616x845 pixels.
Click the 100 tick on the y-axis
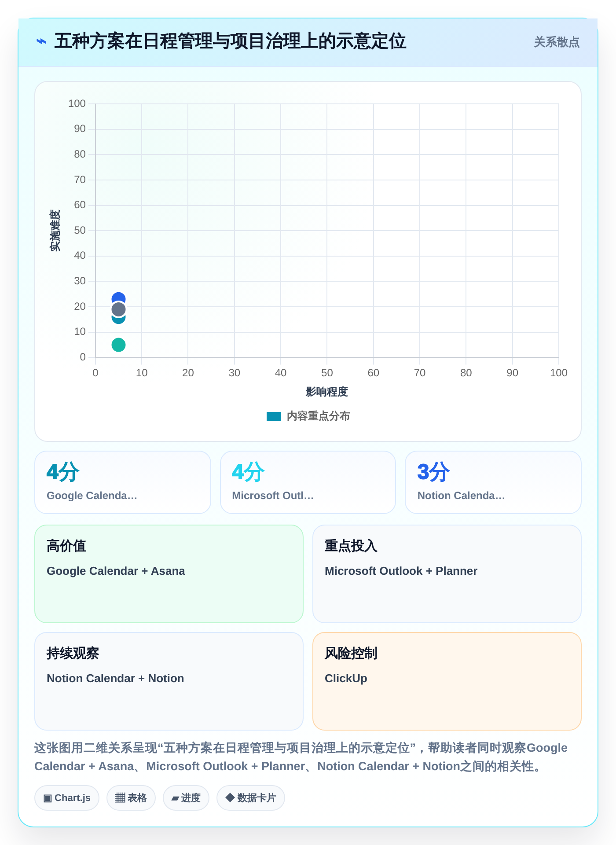77,103
